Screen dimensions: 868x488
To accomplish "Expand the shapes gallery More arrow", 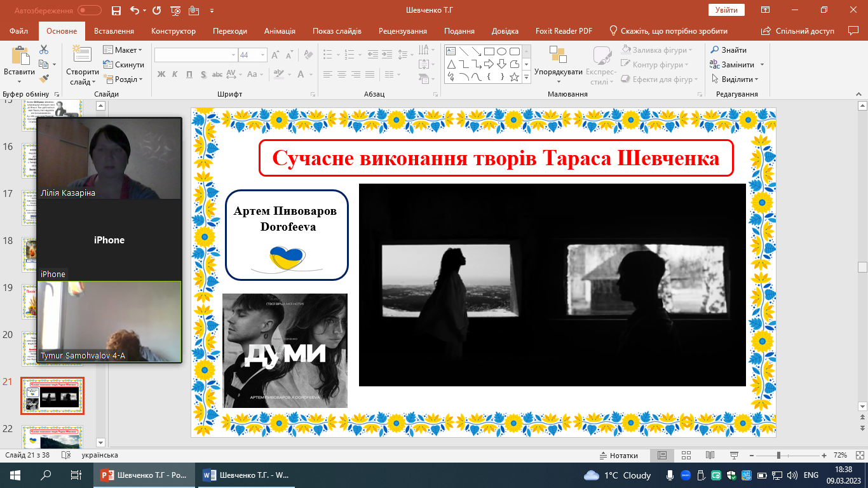I will click(x=526, y=78).
